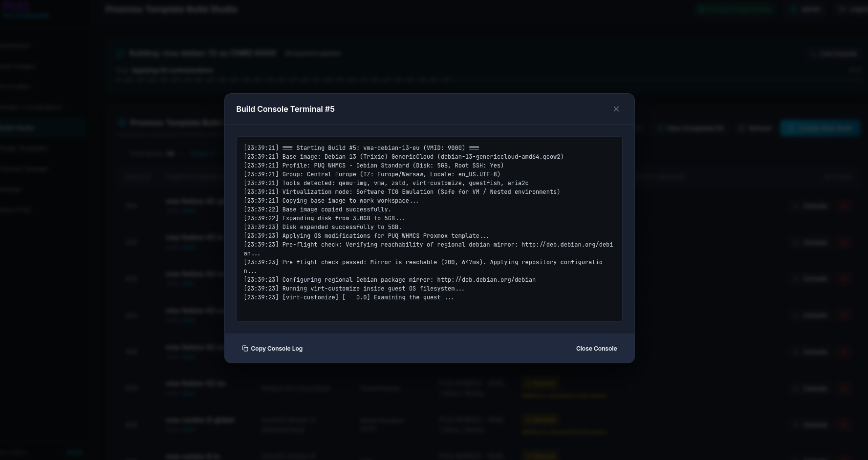Image resolution: width=868 pixels, height=460 pixels.
Task: Click the 'Base image: Debian 13 (Trixie)' log line
Action: point(404,157)
